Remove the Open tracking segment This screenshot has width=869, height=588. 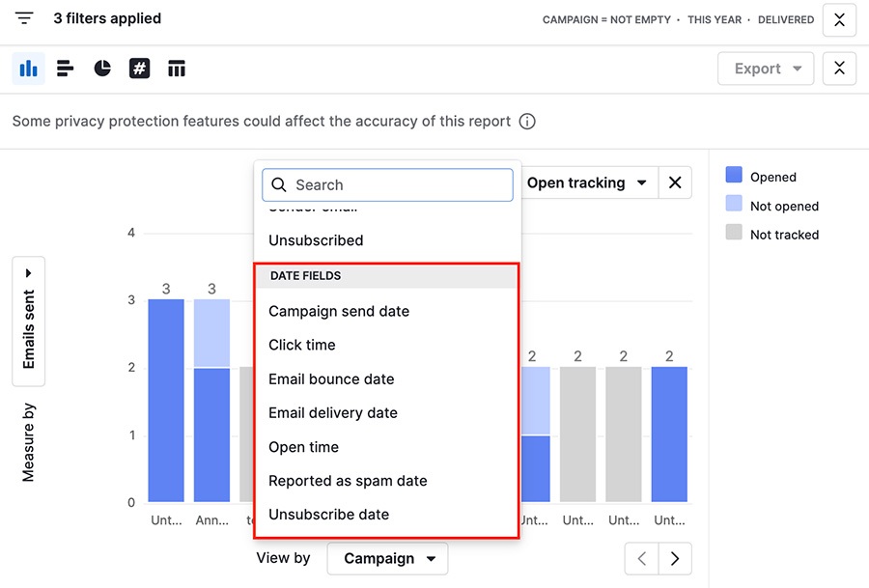click(675, 182)
